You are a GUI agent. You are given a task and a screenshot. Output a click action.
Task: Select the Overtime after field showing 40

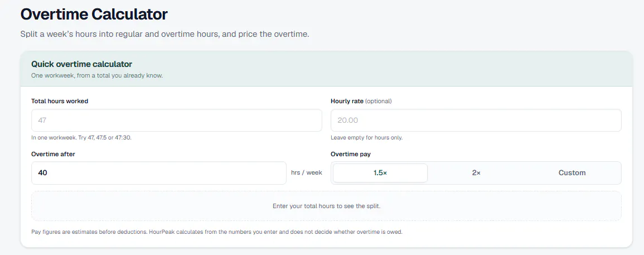(159, 173)
